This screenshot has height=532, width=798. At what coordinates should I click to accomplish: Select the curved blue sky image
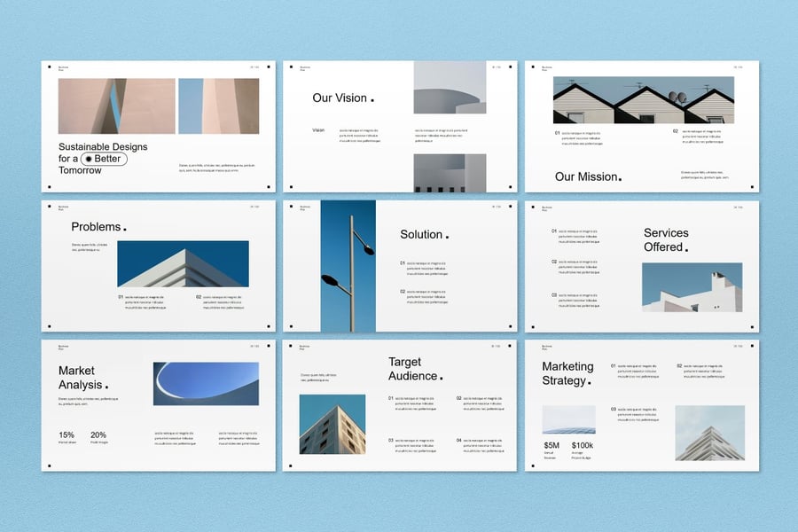point(206,383)
